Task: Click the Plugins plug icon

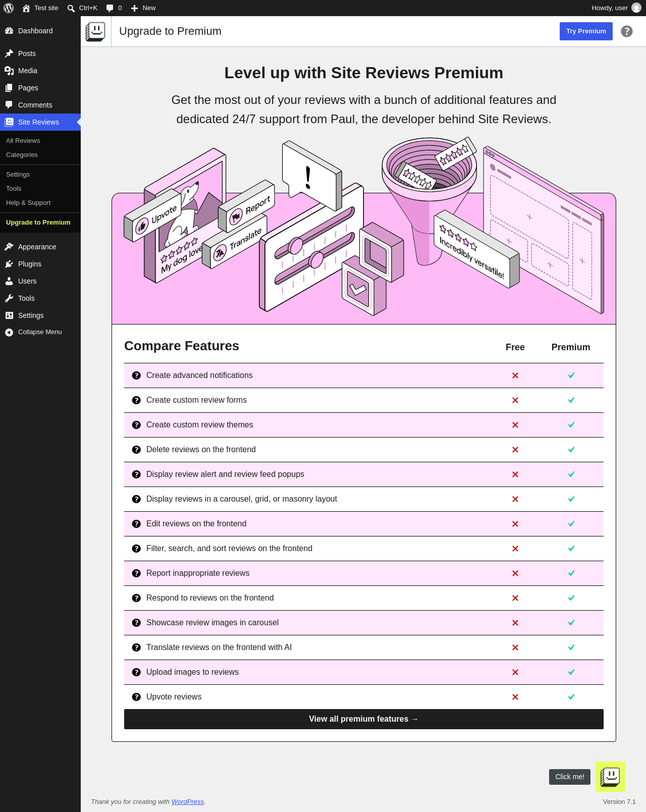Action: (x=9, y=264)
